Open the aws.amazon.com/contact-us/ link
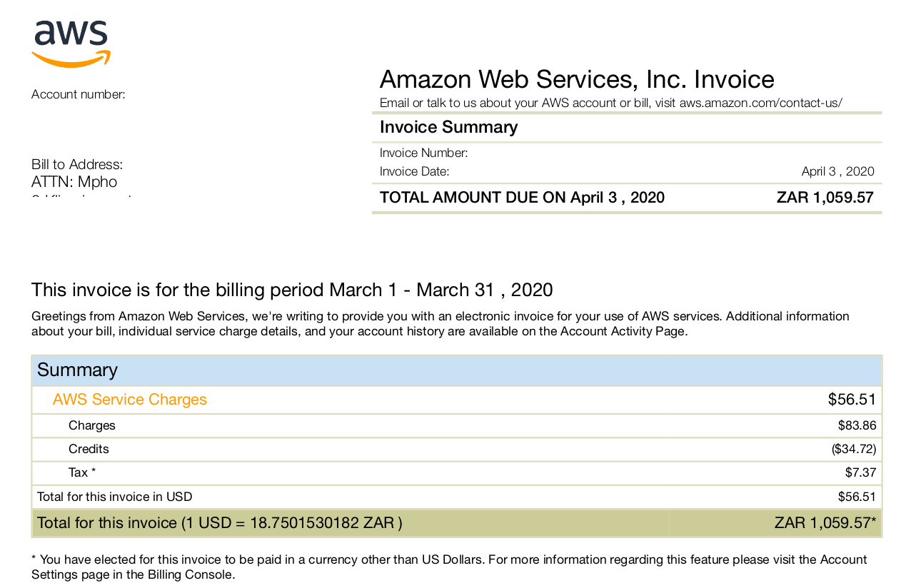The image size is (906, 588). click(x=760, y=103)
